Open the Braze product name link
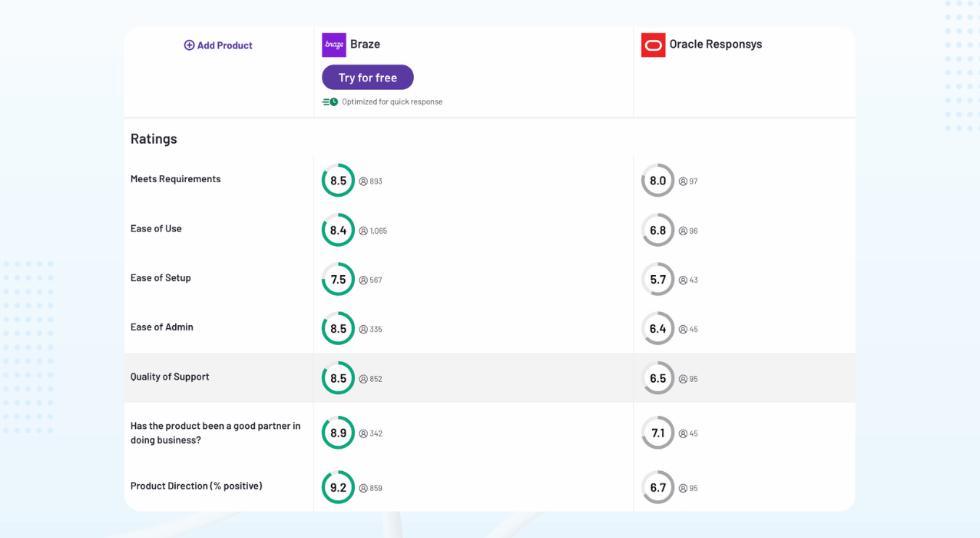The width and height of the screenshot is (980, 538). [x=365, y=44]
